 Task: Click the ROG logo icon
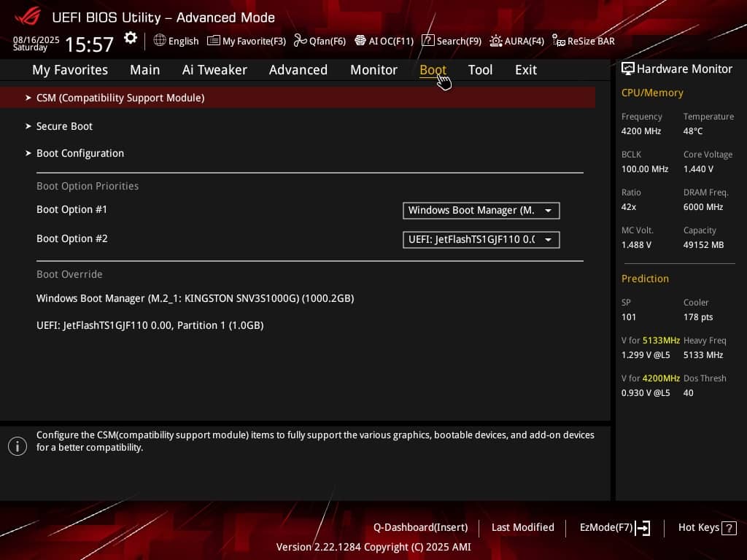(x=28, y=17)
